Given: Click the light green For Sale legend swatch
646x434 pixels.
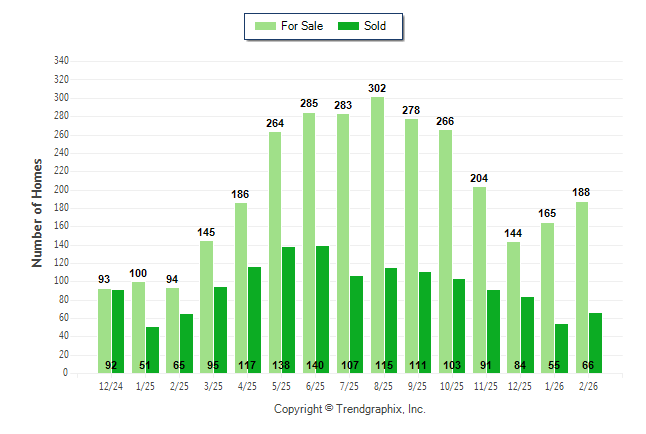Looking at the screenshot, I should 267,26.
